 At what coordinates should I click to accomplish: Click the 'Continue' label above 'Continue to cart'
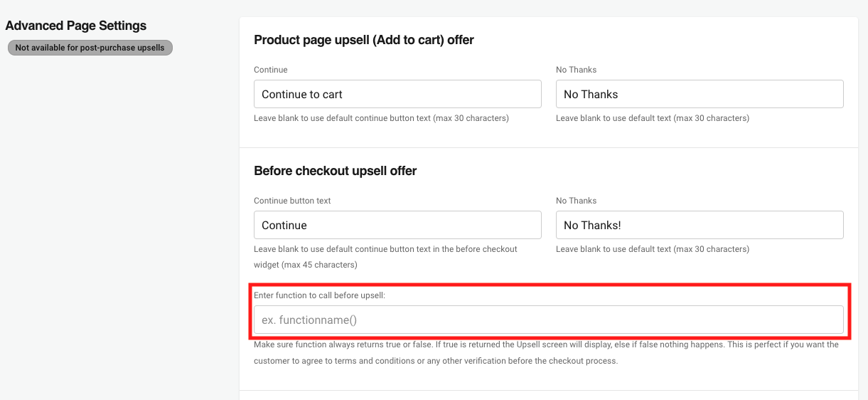tap(271, 70)
